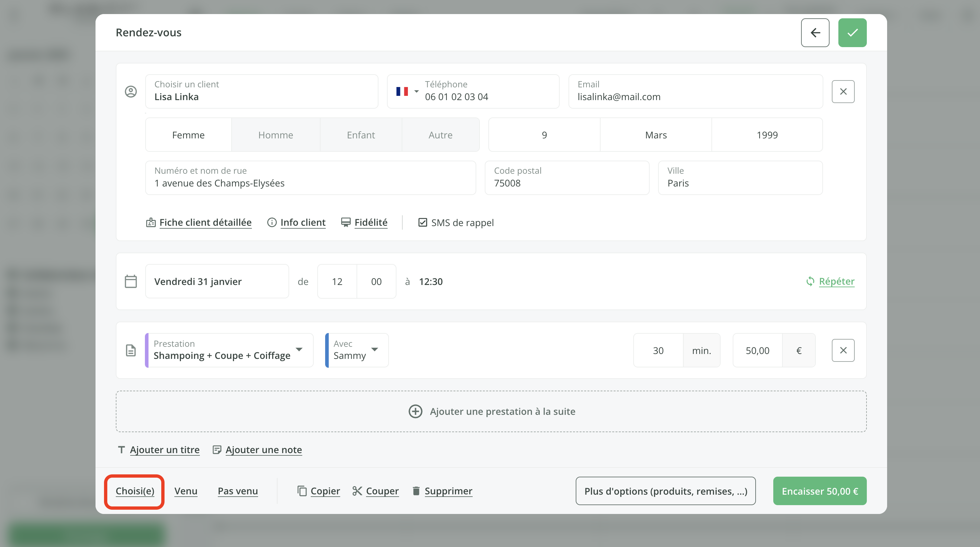Click the Supprimer trash icon
Screen dimensions: 980x547
(x=416, y=491)
